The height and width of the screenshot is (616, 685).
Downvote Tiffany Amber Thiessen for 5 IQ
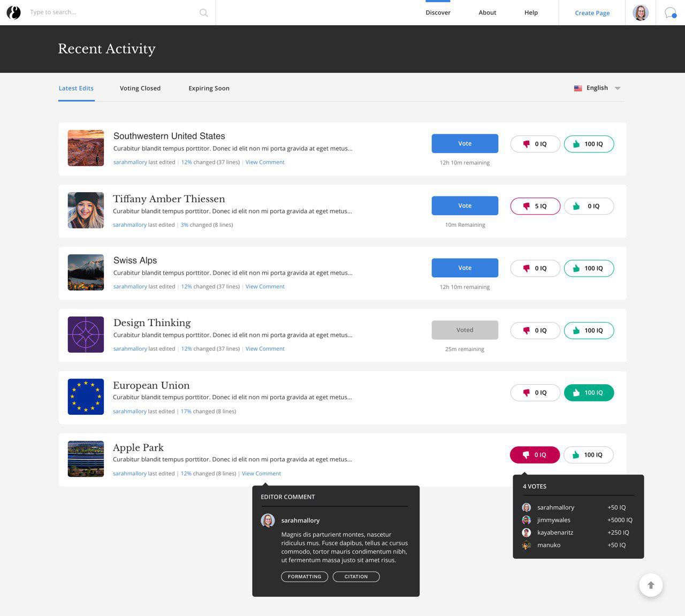(535, 206)
